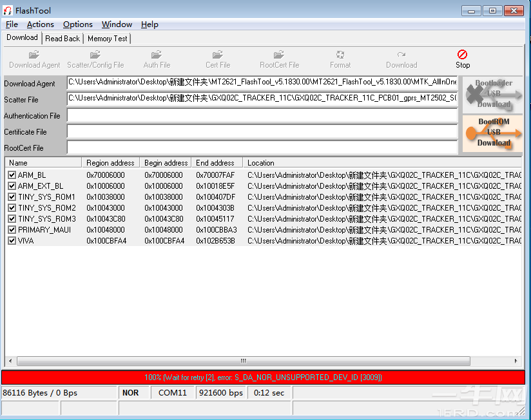Click the Authentication File input field
Image resolution: width=531 pixels, height=420 pixels.
(262, 116)
